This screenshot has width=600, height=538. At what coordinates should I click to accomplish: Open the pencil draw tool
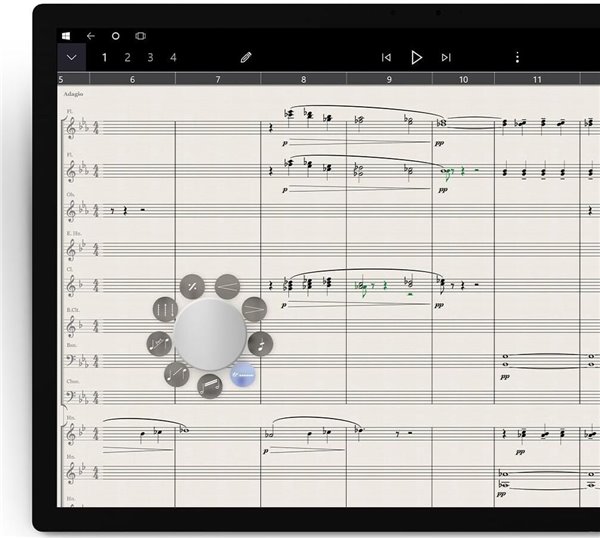246,58
